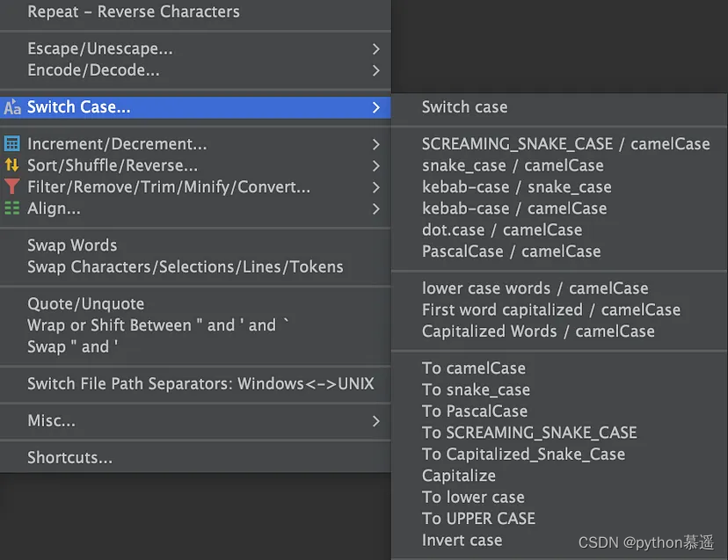Choose Invert case
Image resolution: width=728 pixels, height=560 pixels.
[462, 540]
